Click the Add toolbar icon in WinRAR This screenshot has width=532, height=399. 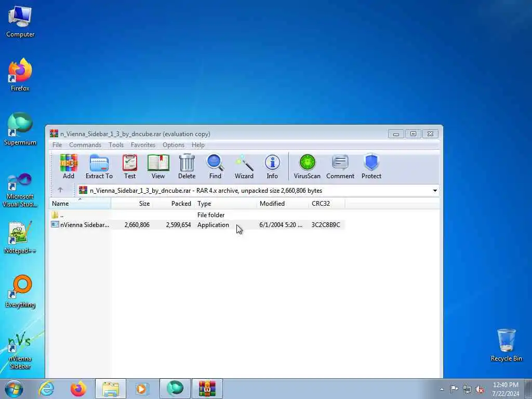point(69,166)
